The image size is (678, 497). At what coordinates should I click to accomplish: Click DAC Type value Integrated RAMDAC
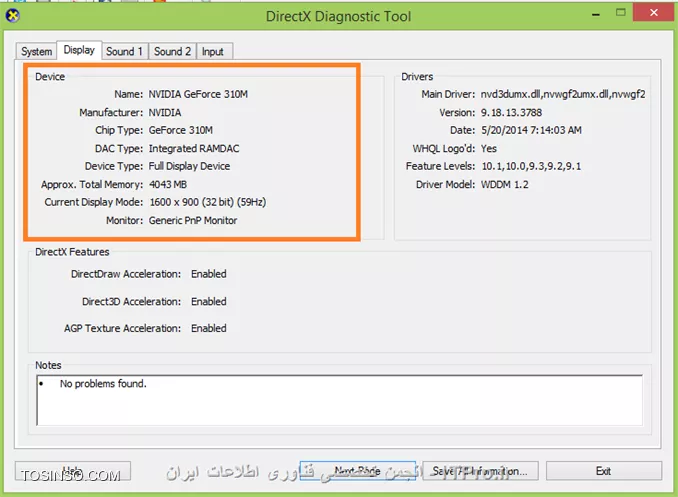(194, 148)
